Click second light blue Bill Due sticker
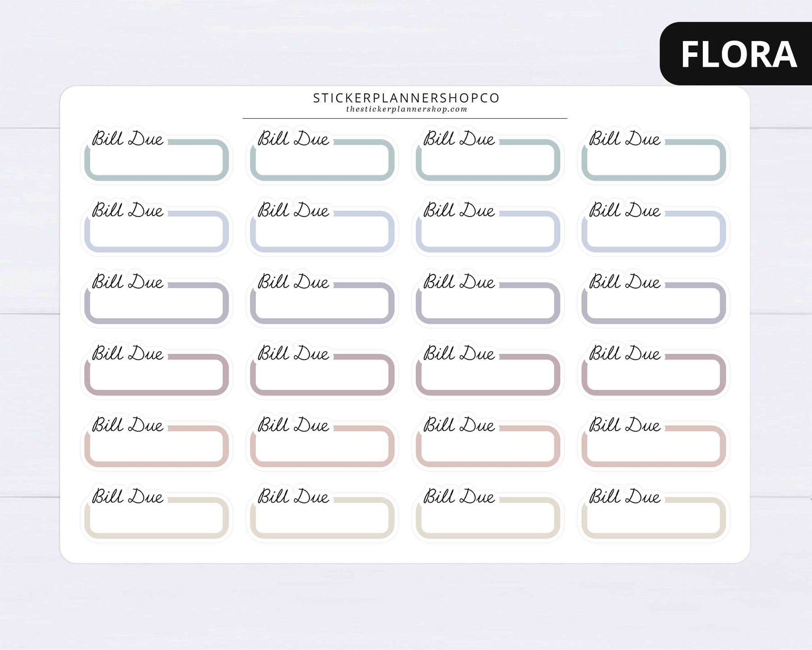The image size is (812, 650). [x=322, y=226]
